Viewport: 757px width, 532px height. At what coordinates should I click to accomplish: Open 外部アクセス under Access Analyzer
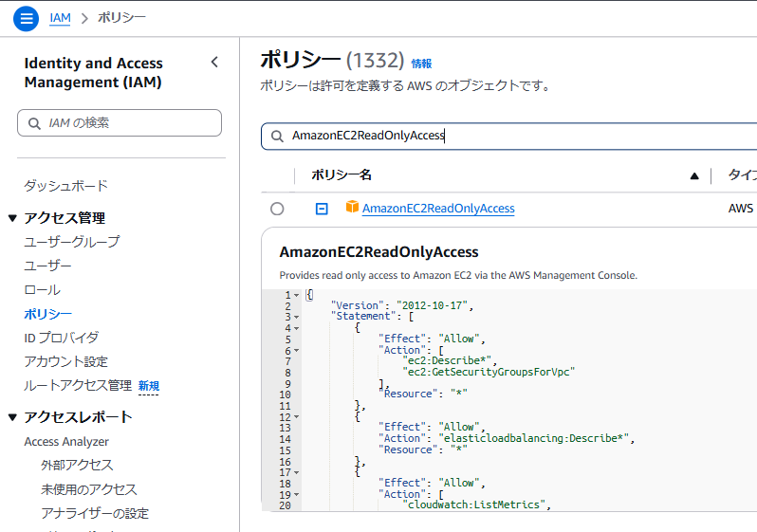[x=77, y=465]
